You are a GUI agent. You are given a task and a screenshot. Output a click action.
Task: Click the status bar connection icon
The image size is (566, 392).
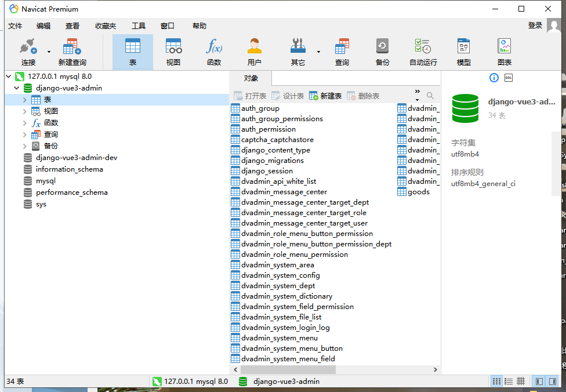click(157, 382)
